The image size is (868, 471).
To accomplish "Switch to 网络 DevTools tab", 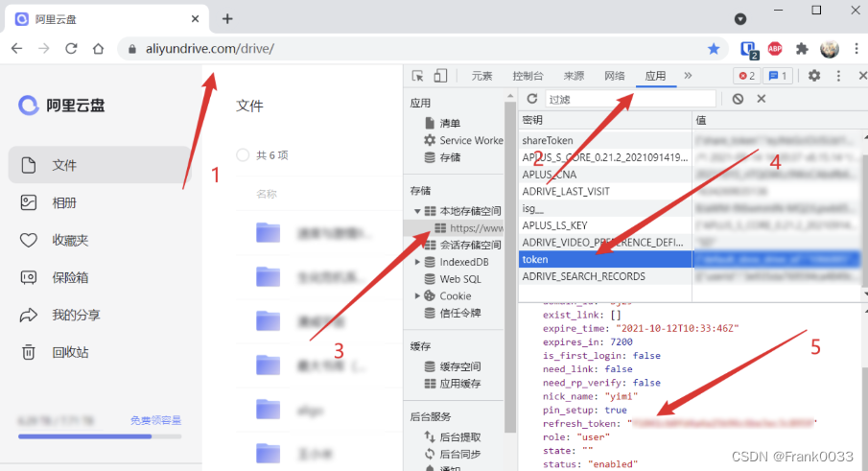I will 615,76.
